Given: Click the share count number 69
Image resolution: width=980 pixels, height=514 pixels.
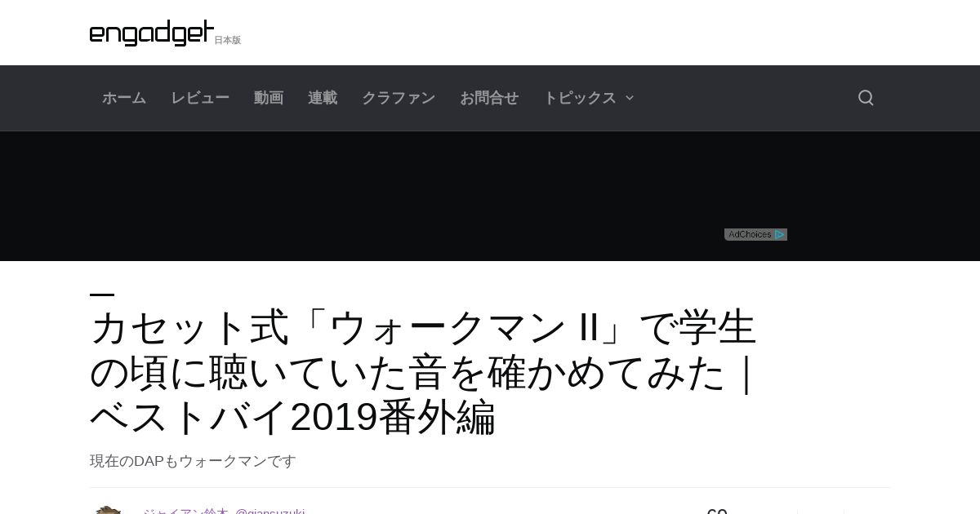Looking at the screenshot, I should tap(717, 511).
